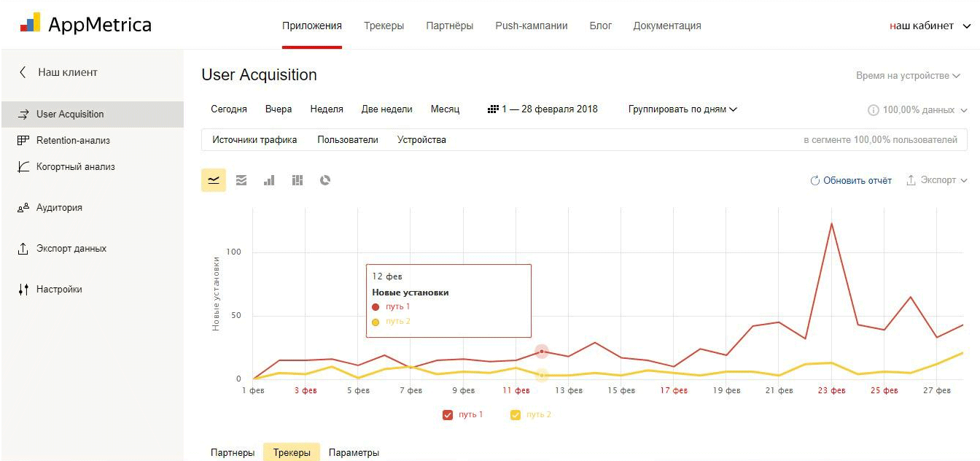Select the bar chart view icon
Viewport: 980px width, 461px height.
269,180
